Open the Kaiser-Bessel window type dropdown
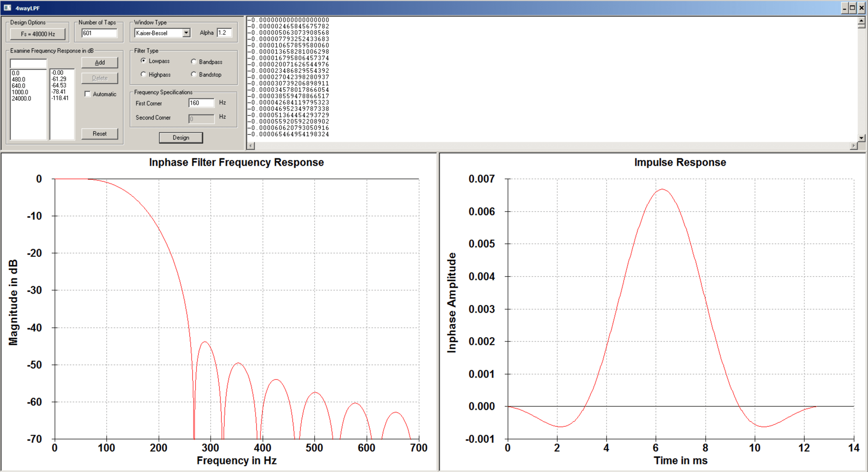The width and height of the screenshot is (868, 472). click(x=186, y=33)
